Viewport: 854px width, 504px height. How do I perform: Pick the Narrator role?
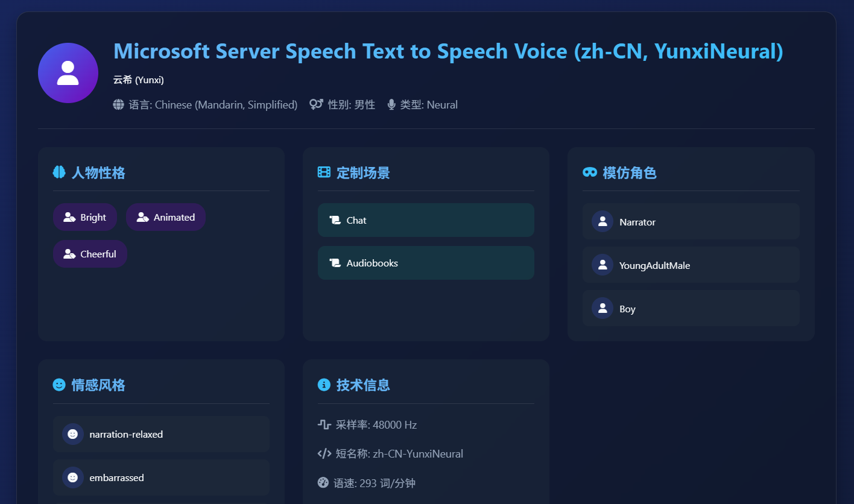691,222
